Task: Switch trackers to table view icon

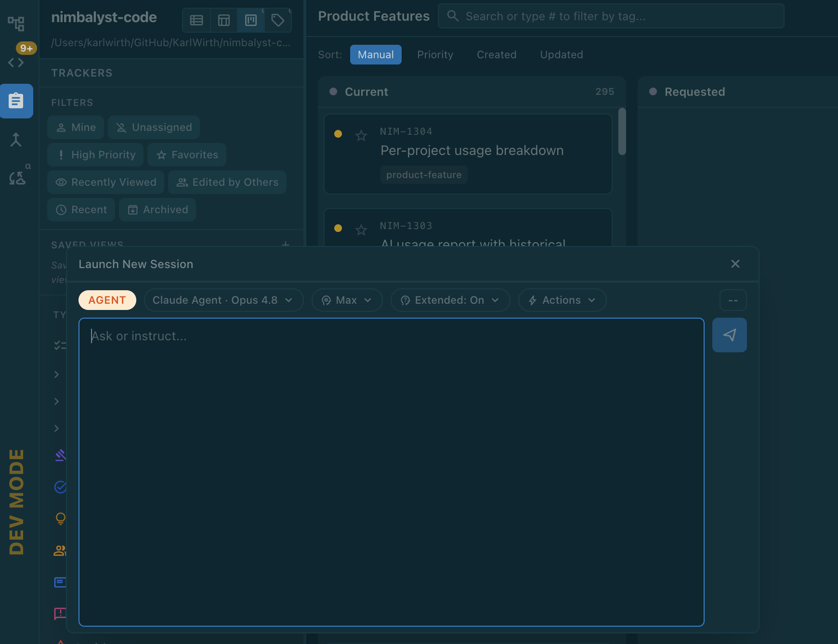Action: point(224,20)
